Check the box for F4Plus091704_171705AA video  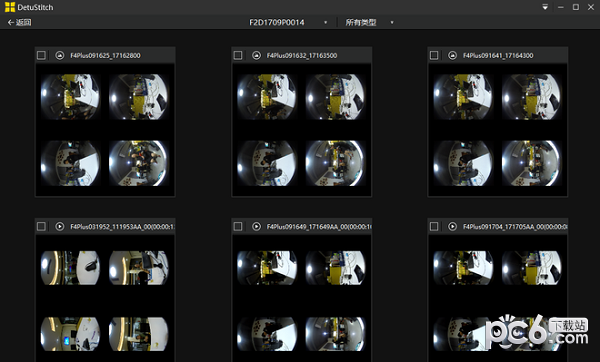click(434, 227)
